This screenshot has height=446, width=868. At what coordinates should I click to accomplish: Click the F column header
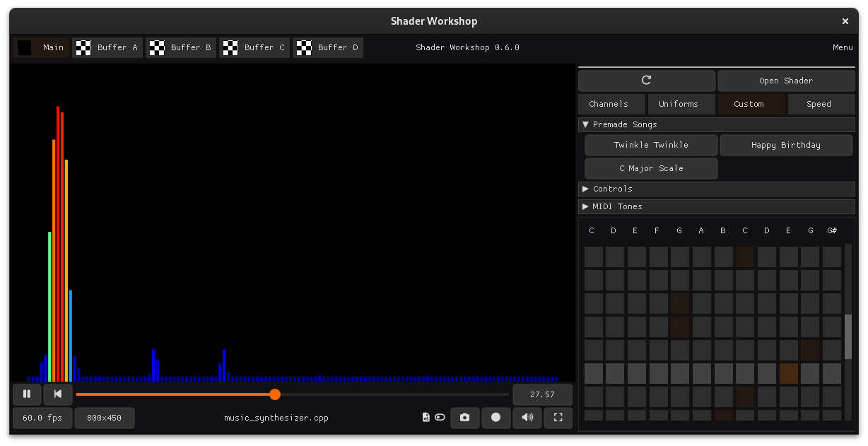click(657, 231)
